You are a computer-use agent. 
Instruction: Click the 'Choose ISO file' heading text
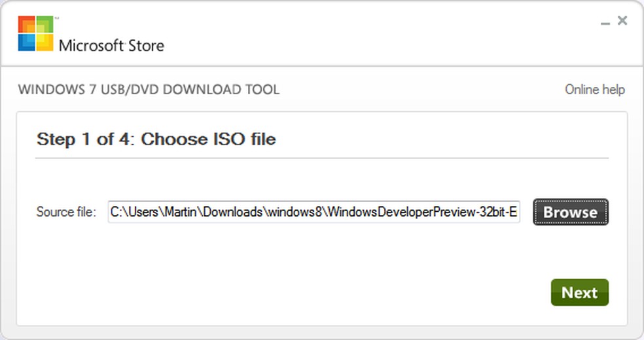click(x=208, y=139)
